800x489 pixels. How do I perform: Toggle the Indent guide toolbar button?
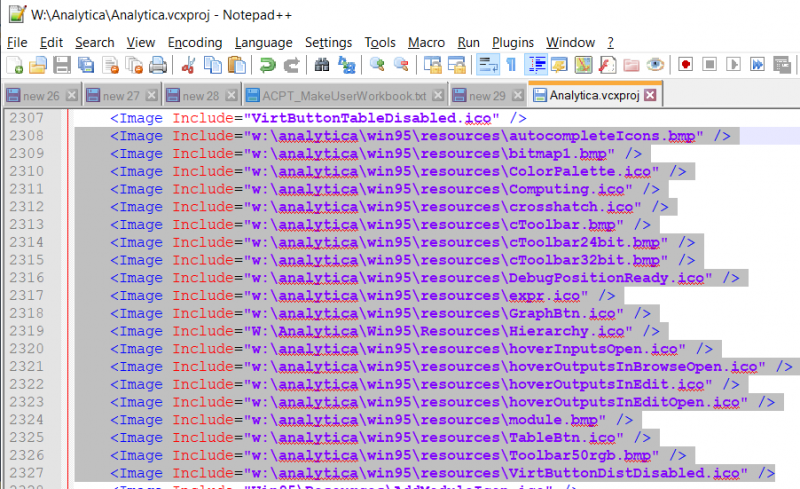coord(536,65)
